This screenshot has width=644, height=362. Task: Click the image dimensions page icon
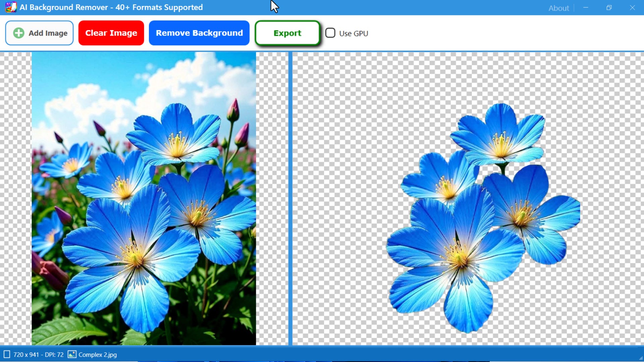[x=7, y=354]
